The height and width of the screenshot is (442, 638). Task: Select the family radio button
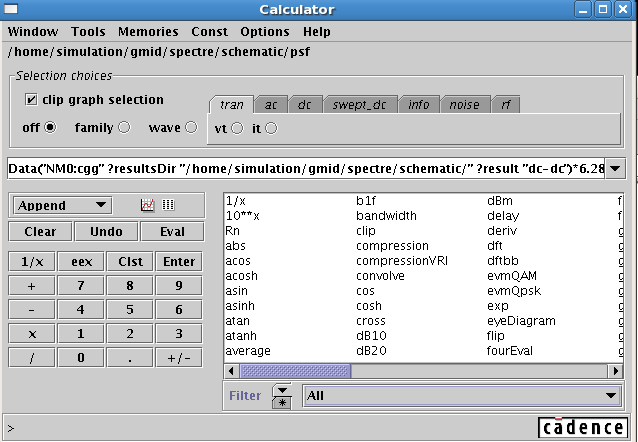124,127
